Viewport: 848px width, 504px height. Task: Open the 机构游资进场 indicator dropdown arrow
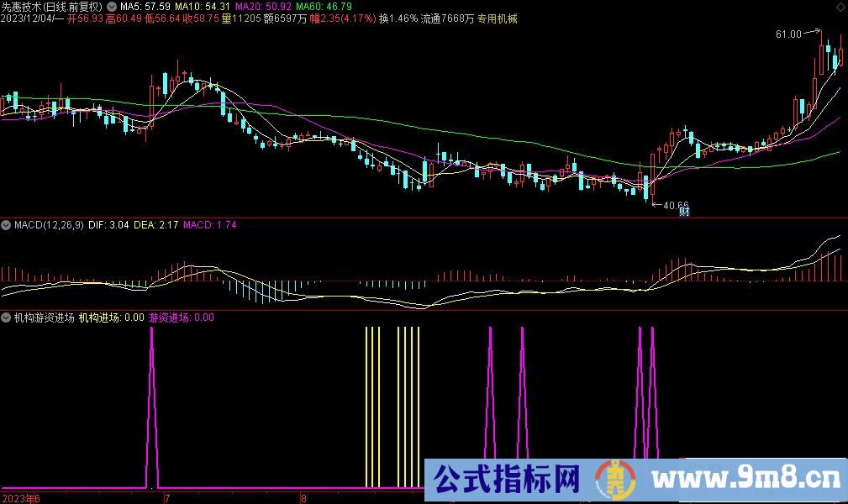6,318
